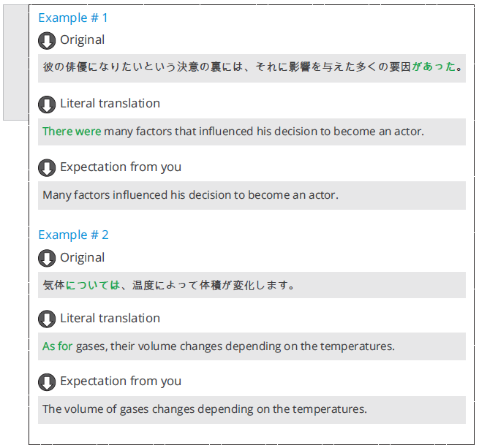Click the green highlighted 'There were' text

(x=72, y=132)
